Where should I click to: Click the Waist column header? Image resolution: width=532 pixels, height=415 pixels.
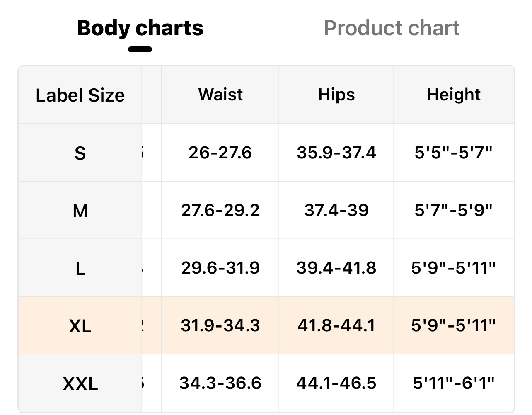click(220, 95)
